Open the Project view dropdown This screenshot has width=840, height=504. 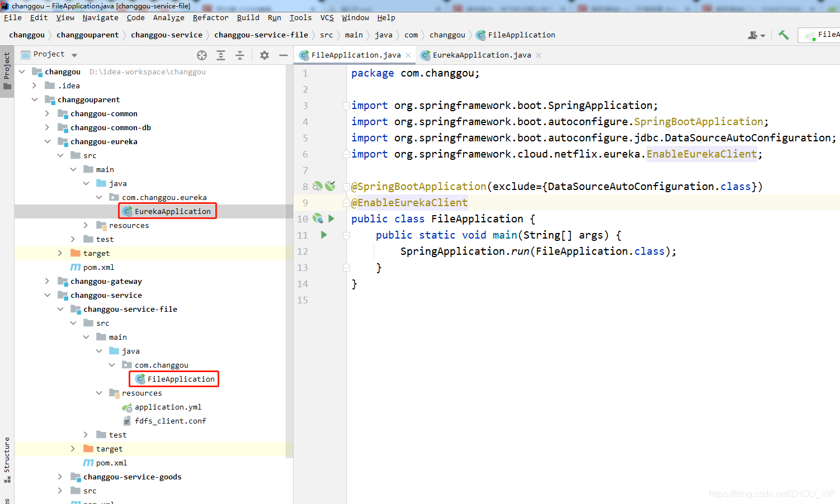click(x=74, y=55)
